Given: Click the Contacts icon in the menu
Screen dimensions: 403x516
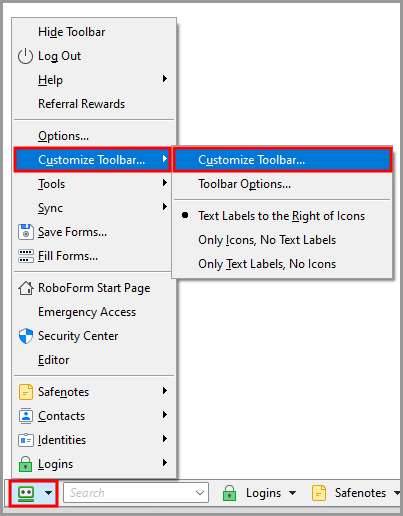Looking at the screenshot, I should tap(26, 416).
